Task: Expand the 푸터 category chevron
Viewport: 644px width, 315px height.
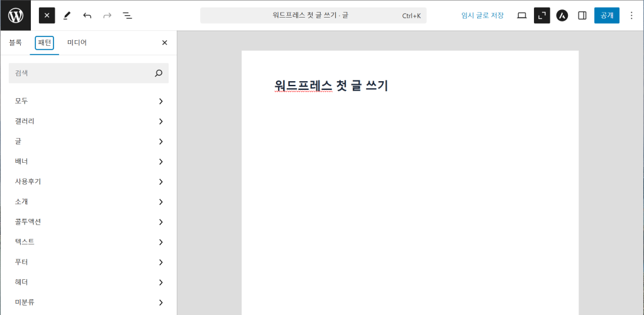Action: click(161, 262)
